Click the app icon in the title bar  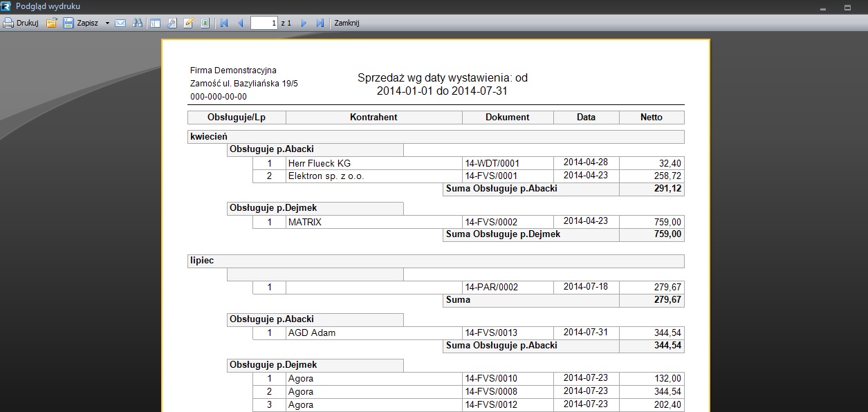pos(6,6)
